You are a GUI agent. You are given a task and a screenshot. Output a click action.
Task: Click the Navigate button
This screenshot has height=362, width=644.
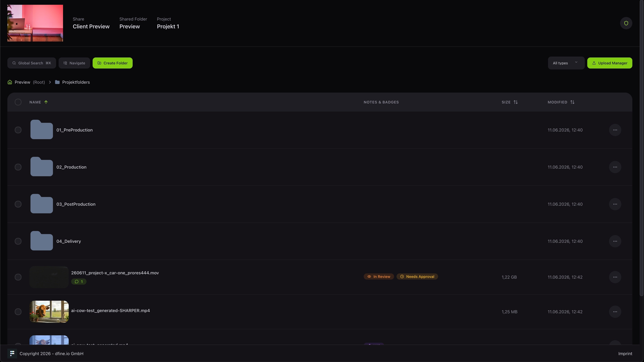click(74, 63)
